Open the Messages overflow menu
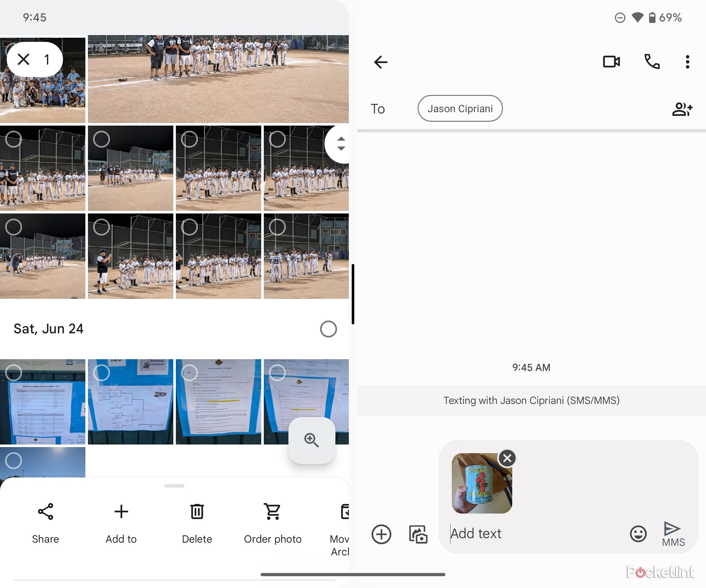706x588 pixels. (687, 62)
